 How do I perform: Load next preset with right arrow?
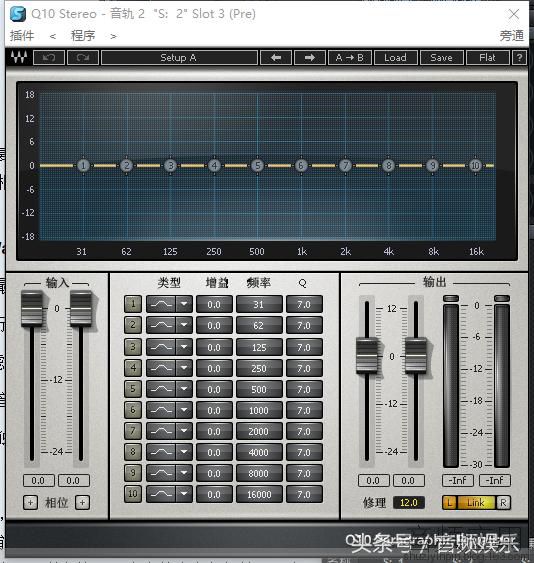310,57
